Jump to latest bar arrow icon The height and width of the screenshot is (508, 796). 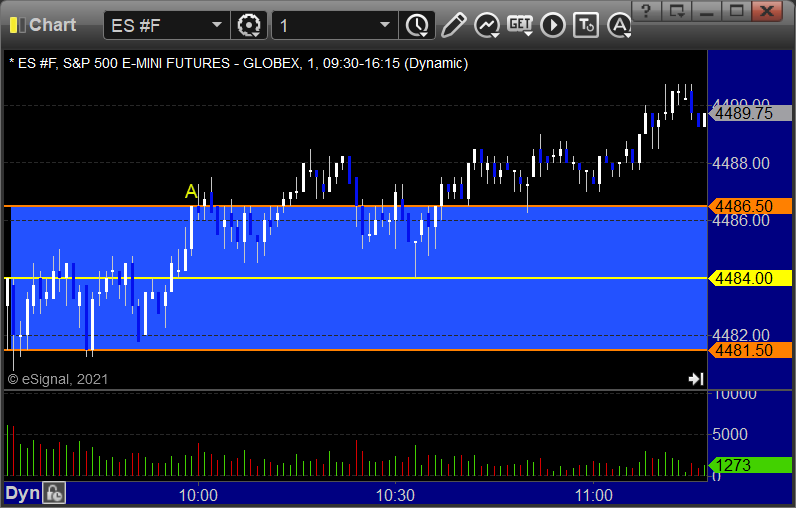(x=696, y=379)
